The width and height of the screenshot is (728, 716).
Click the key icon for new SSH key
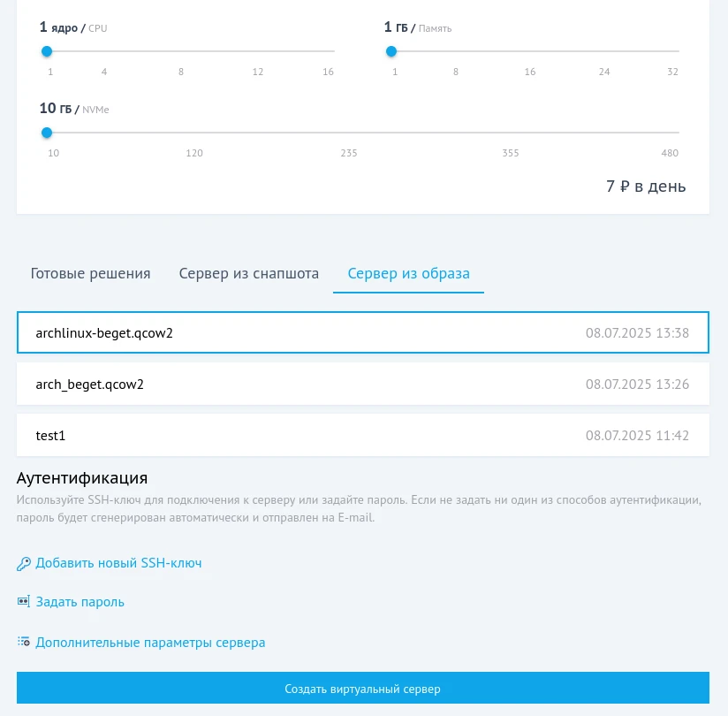(x=24, y=563)
